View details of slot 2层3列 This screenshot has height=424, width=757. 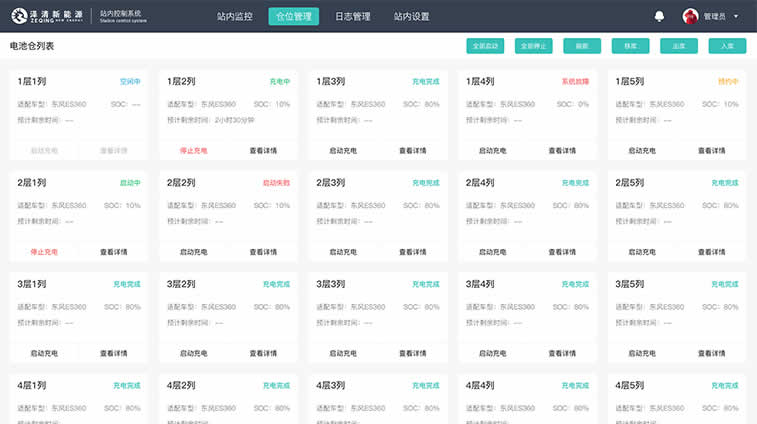413,252
